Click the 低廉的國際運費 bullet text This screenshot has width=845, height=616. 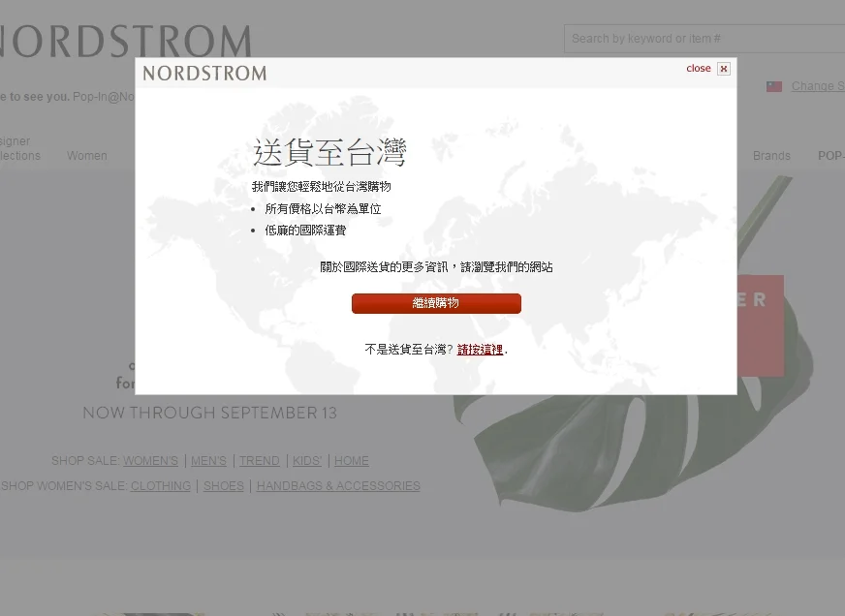tap(305, 231)
